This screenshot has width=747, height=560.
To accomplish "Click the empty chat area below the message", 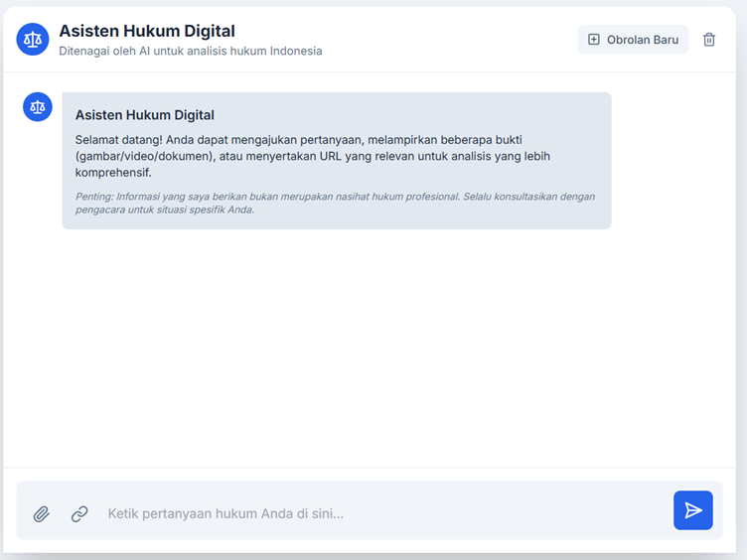I will coord(373,348).
